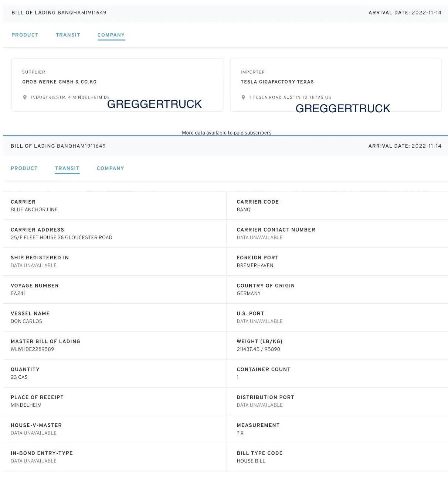Click the lower ARRIVAL DATE 2022-11-14 text
The width and height of the screenshot is (448, 481).
[405, 146]
